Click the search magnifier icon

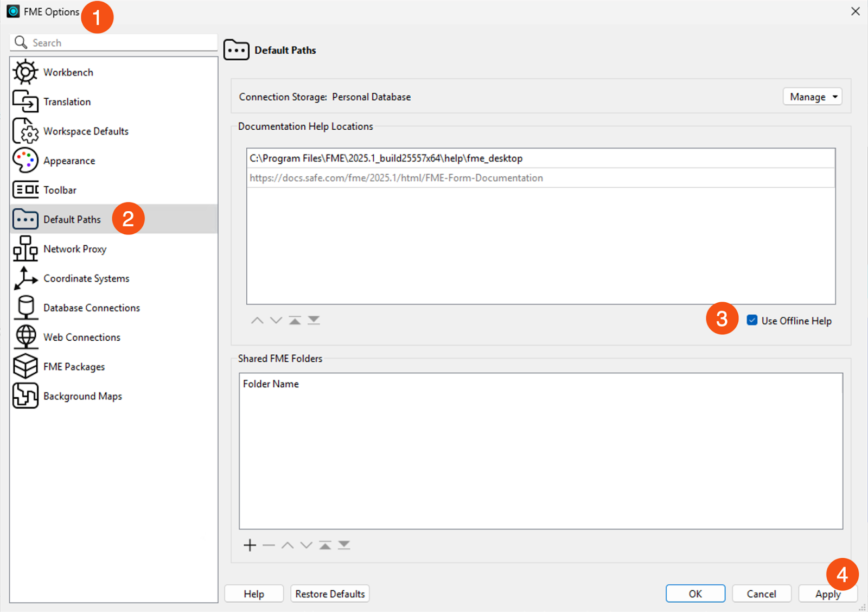21,42
